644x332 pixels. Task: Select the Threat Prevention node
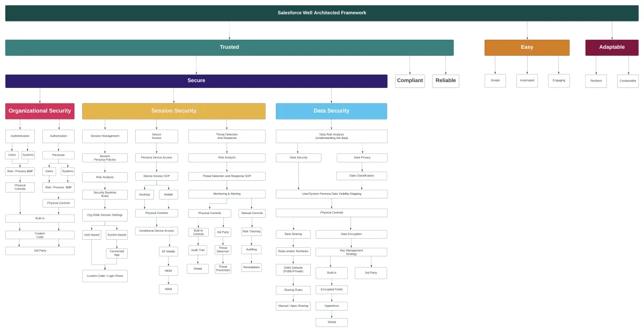pyautogui.click(x=223, y=269)
